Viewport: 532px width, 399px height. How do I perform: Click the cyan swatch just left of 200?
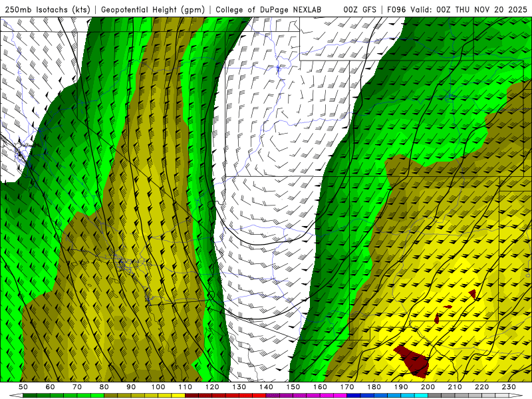421,396
